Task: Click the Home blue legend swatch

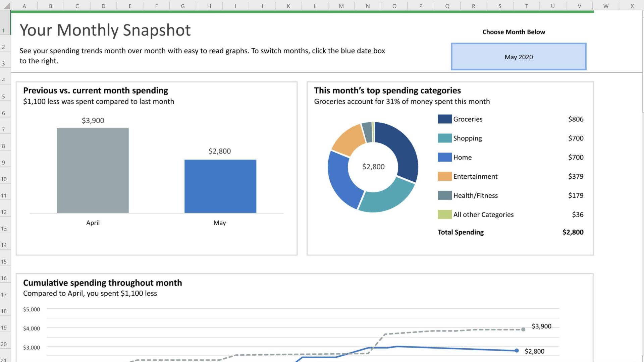Action: 444,157
